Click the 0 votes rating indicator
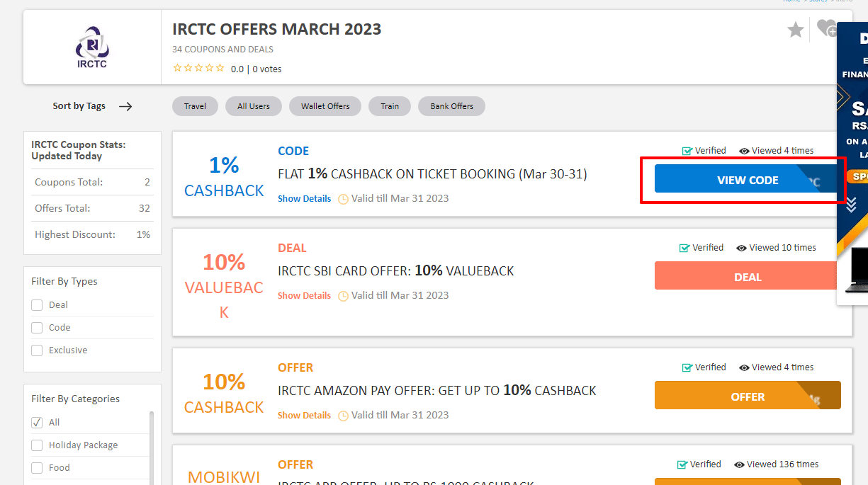 coord(266,69)
